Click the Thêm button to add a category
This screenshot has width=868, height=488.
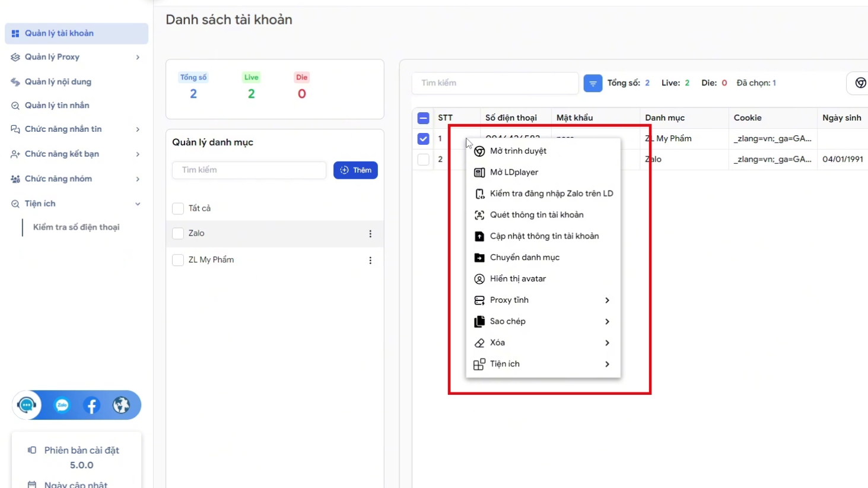pyautogui.click(x=355, y=170)
